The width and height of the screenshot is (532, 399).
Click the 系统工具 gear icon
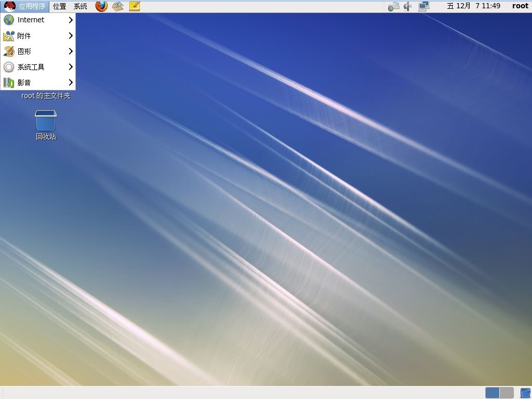click(9, 67)
